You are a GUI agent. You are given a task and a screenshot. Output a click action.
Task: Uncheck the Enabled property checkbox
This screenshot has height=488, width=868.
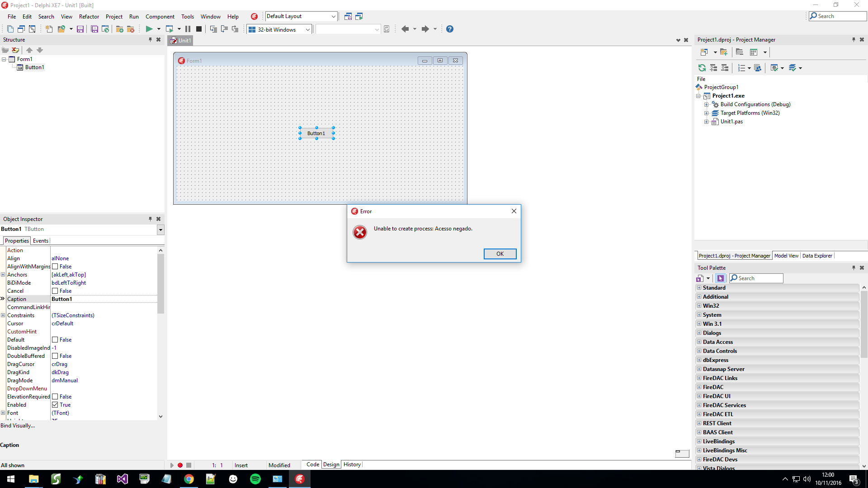tap(55, 405)
